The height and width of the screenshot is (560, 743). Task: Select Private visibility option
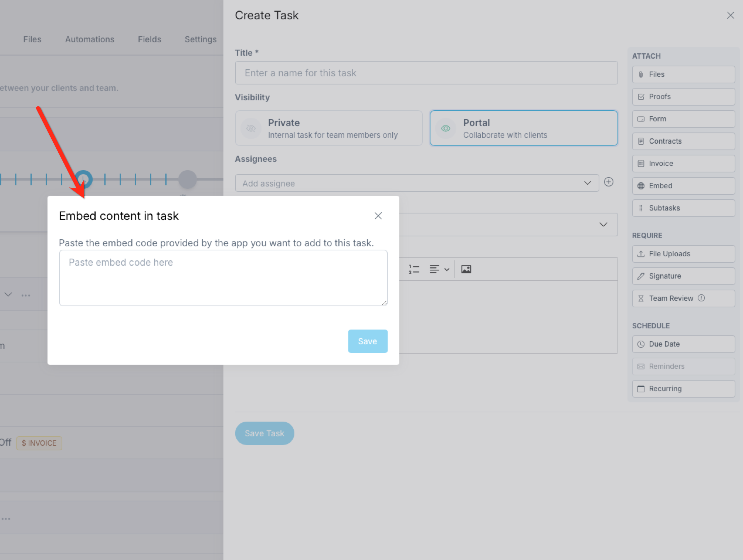pos(328,128)
